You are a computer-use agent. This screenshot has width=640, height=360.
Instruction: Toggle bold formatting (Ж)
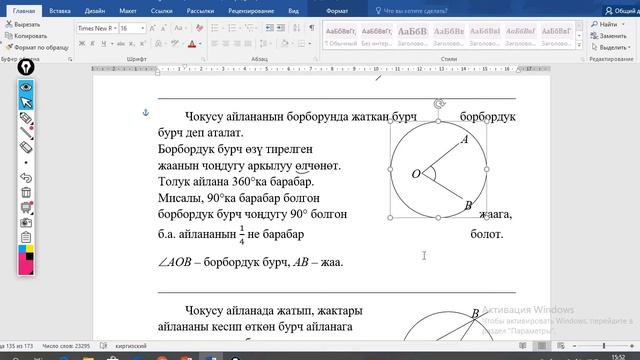click(82, 43)
